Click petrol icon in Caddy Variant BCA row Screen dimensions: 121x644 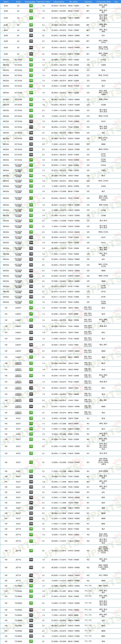point(31,363)
